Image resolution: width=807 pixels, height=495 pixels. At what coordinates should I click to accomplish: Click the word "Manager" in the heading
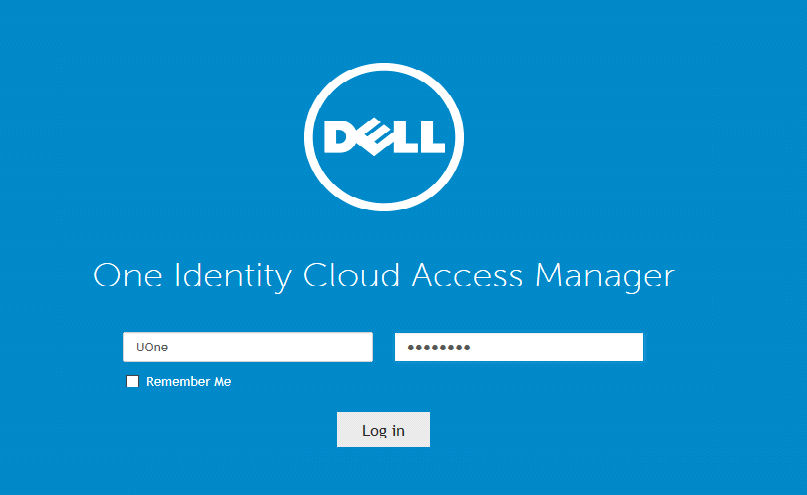pos(606,275)
